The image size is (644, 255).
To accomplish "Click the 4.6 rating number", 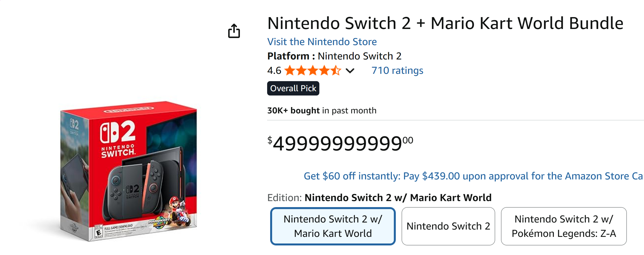I will click(274, 71).
